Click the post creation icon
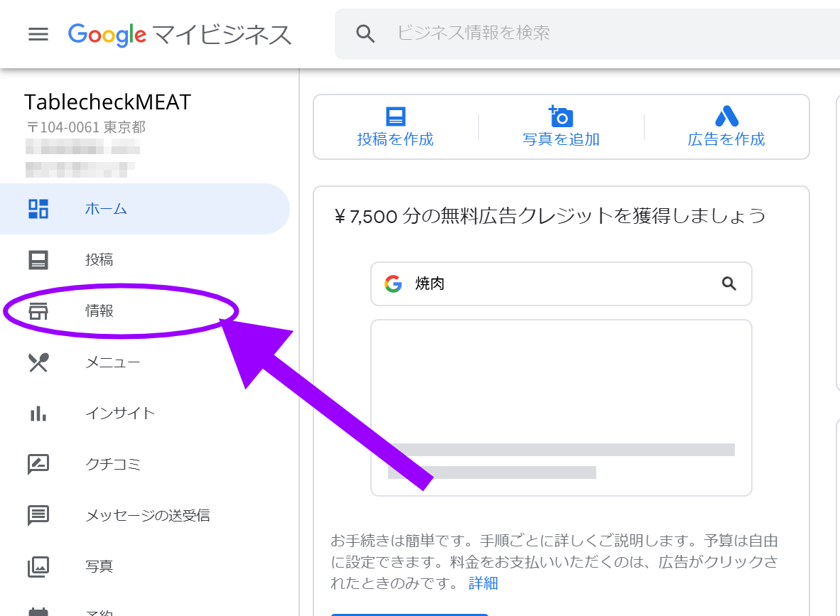Image resolution: width=840 pixels, height=616 pixels. coord(395,116)
